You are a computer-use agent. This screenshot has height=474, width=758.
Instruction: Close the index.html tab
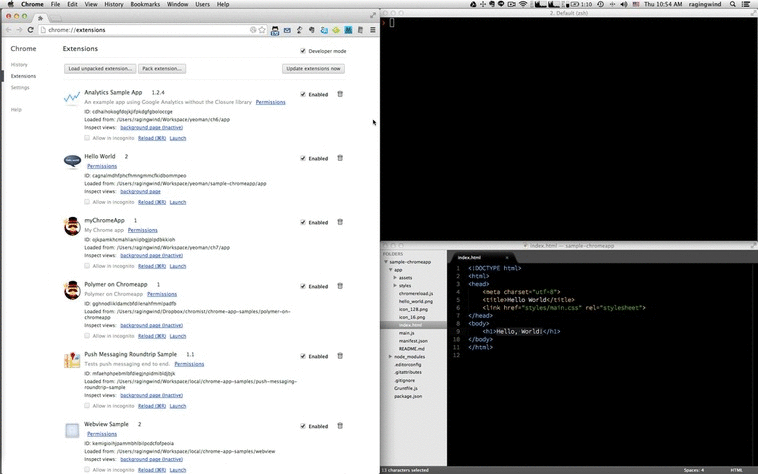(x=507, y=258)
